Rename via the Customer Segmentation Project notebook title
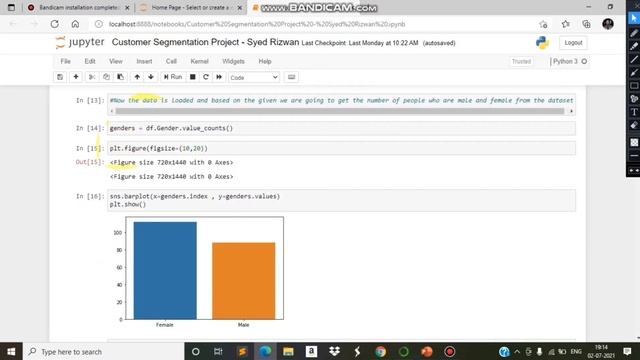This screenshot has width=640, height=360. click(x=205, y=42)
